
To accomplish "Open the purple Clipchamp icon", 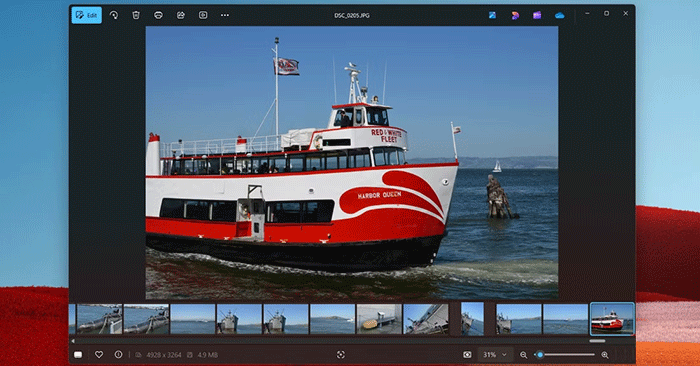I will pyautogui.click(x=537, y=15).
